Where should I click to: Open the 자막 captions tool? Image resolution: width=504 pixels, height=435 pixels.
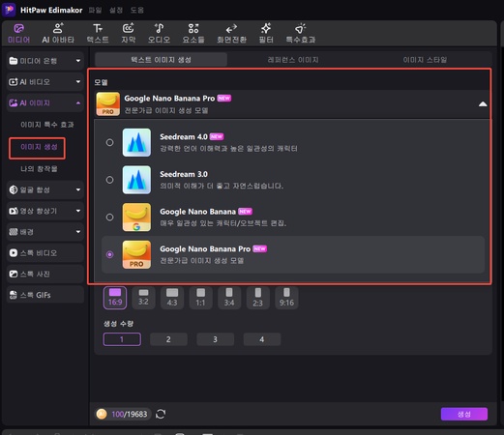pos(128,33)
